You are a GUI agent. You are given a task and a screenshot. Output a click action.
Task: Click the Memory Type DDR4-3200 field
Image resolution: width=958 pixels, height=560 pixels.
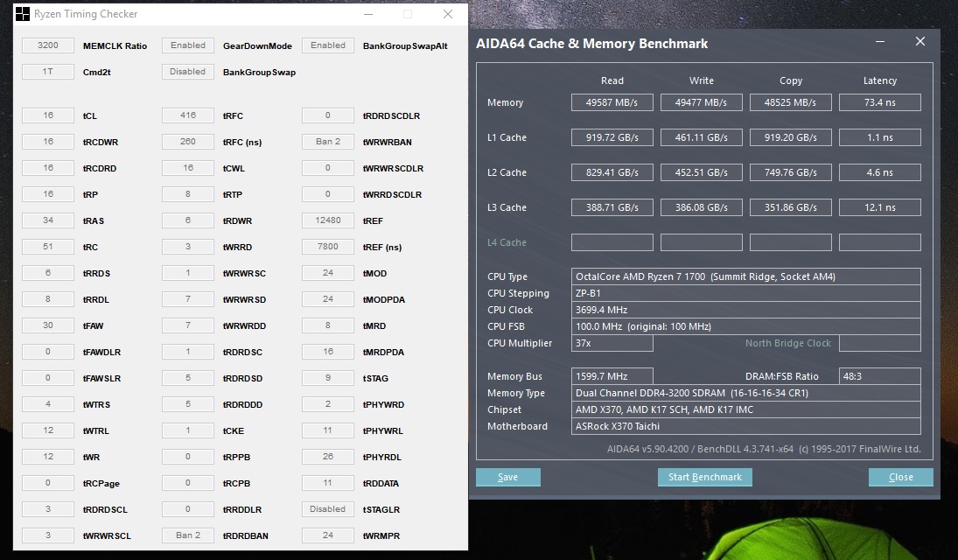point(746,393)
